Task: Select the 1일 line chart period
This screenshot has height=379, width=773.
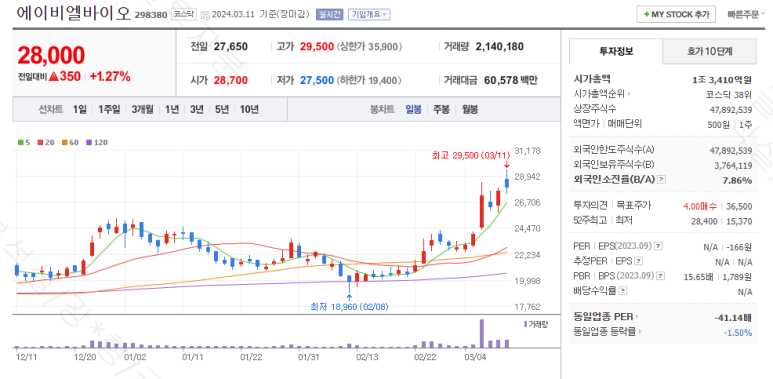Action: coord(79,109)
